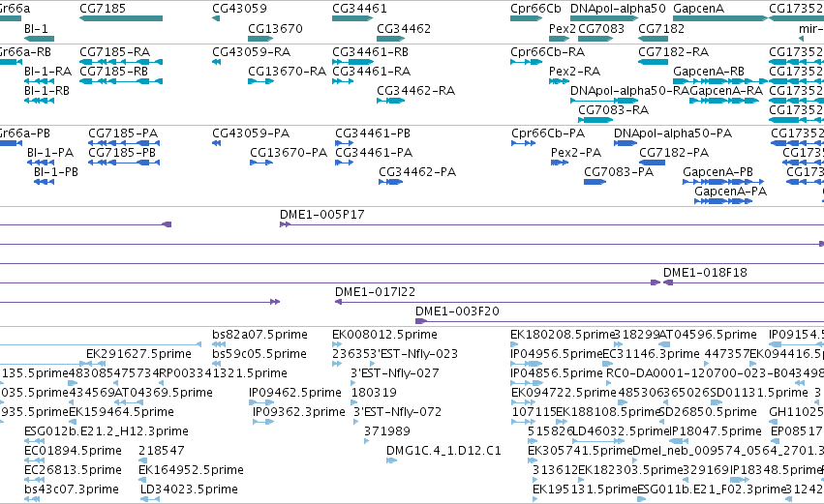824x504 pixels.
Task: Open protein CG34461-PB
Action: point(344,143)
